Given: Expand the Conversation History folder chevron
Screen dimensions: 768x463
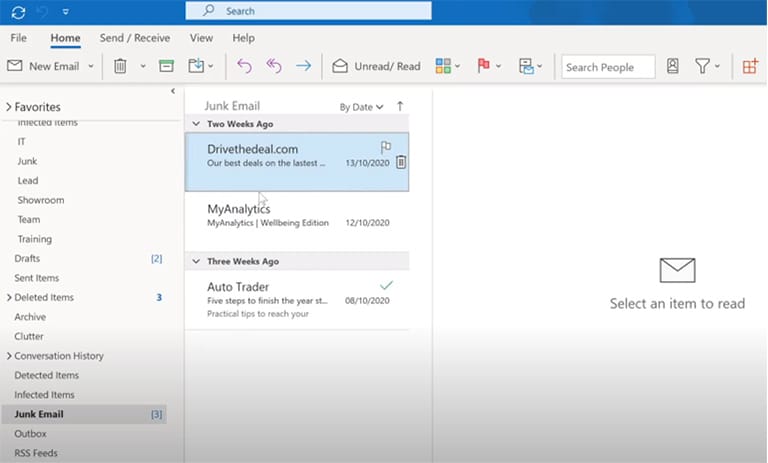Looking at the screenshot, I should coord(9,356).
